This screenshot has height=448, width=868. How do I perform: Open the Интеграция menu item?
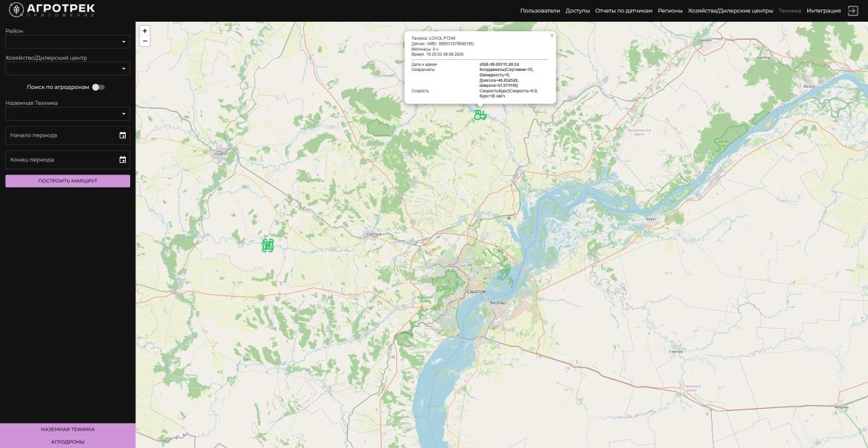pyautogui.click(x=824, y=11)
